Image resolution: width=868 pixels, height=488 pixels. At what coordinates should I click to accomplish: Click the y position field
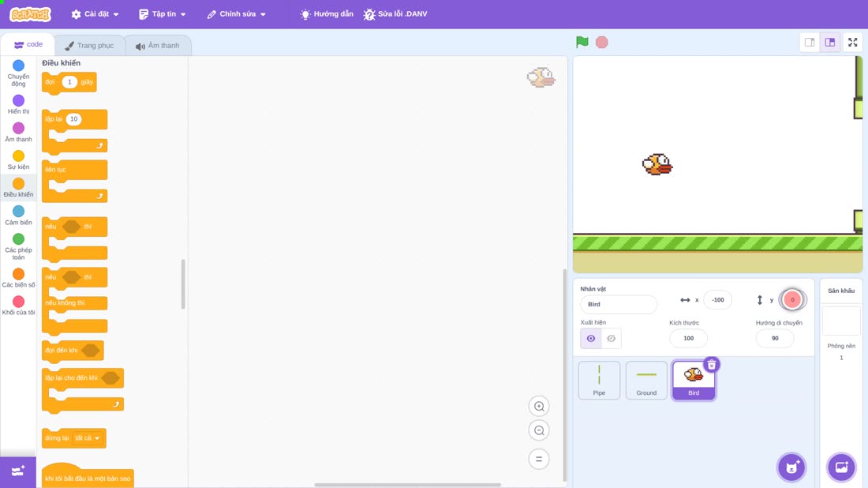[792, 299]
